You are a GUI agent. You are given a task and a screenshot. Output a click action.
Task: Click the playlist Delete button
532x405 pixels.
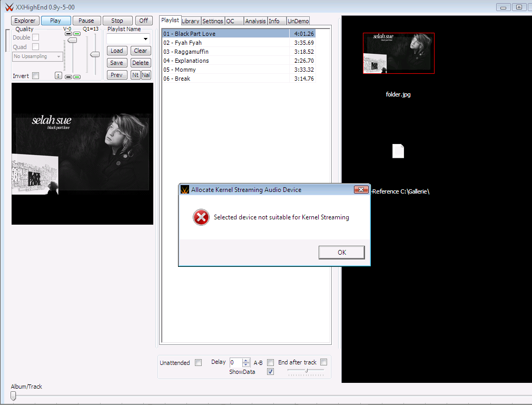[x=141, y=63]
